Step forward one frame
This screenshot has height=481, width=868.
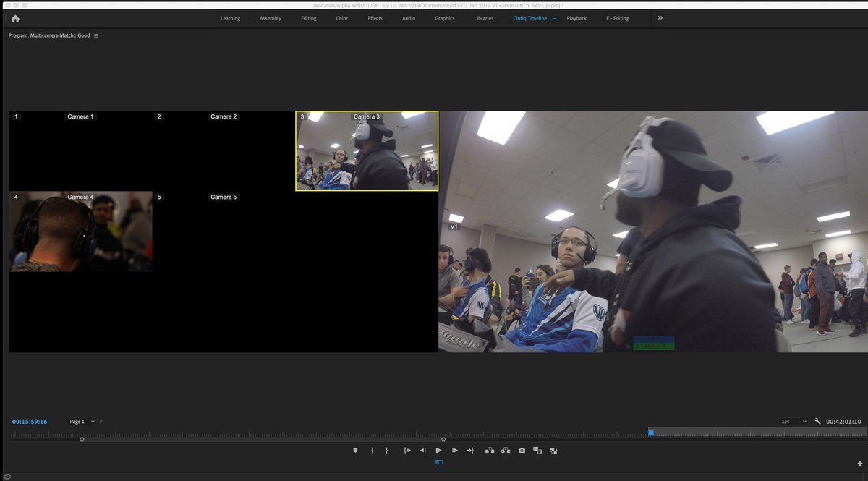[x=454, y=450]
